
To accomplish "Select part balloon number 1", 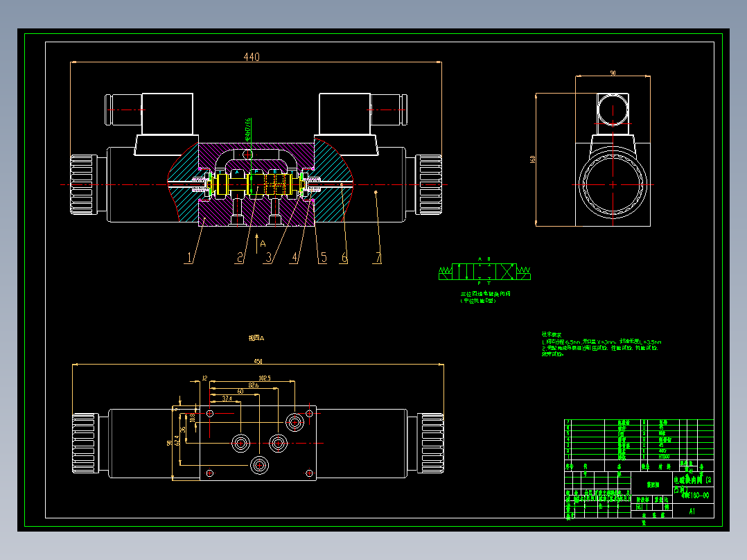I will [x=189, y=258].
